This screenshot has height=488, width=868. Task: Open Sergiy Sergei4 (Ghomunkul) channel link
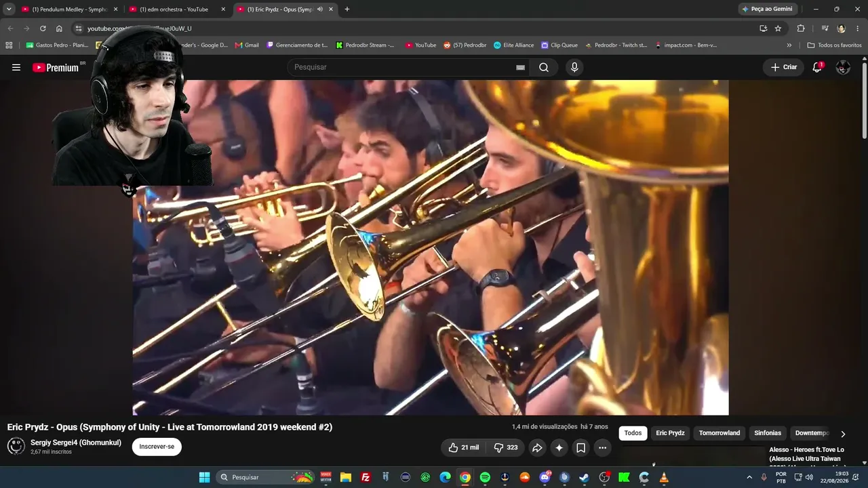tap(76, 443)
